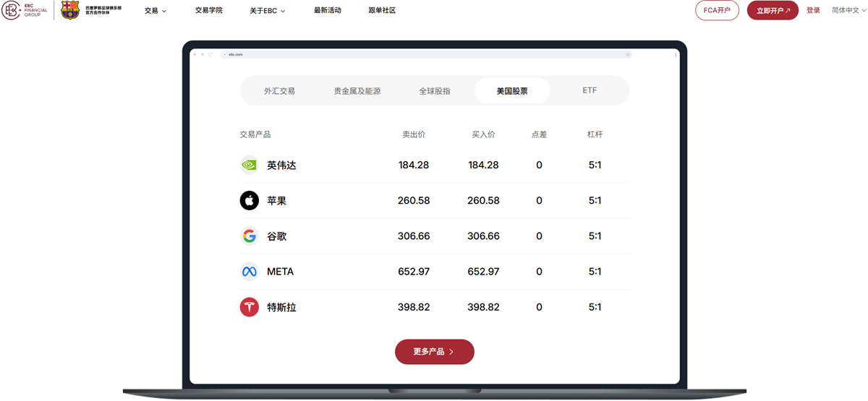Viewport: 868px width, 401px height.
Task: Click the EBC Financial Group logo
Action: [25, 10]
